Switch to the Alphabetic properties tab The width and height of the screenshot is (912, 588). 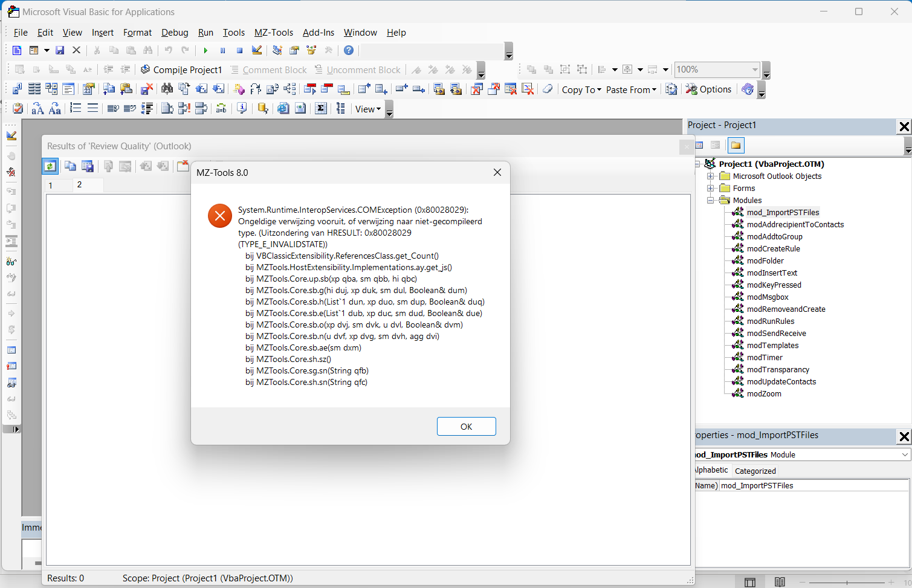(x=711, y=470)
